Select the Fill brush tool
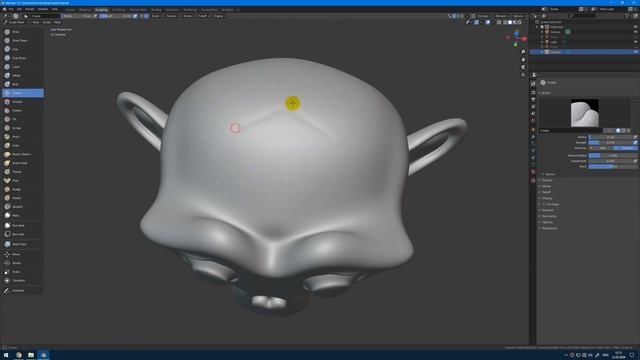 (22, 119)
